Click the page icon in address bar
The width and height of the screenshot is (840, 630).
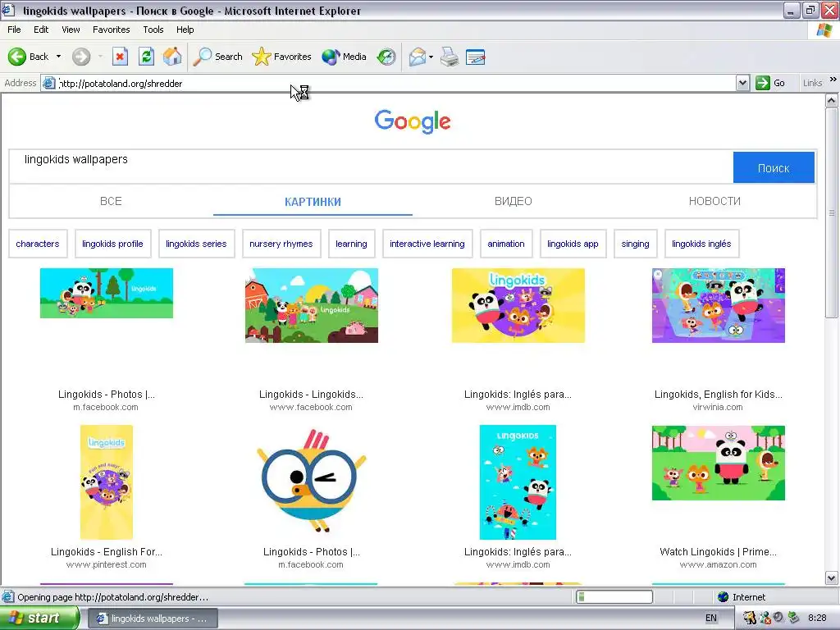(48, 83)
